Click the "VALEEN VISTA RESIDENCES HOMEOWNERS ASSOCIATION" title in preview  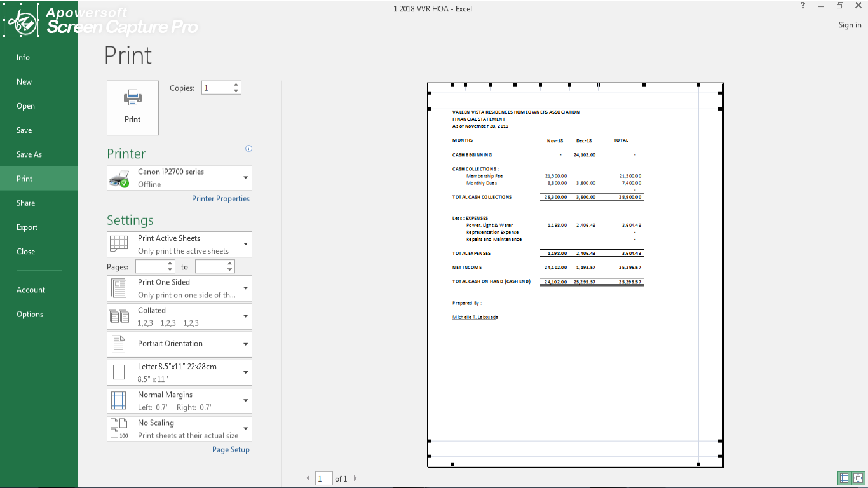pos(516,112)
